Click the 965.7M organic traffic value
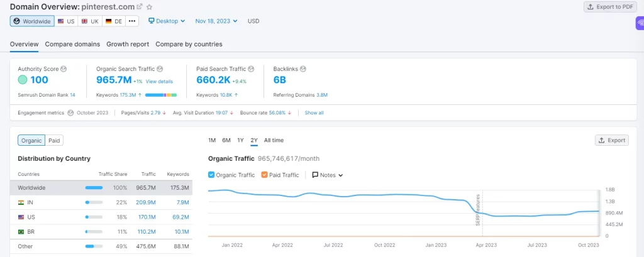 tap(114, 80)
